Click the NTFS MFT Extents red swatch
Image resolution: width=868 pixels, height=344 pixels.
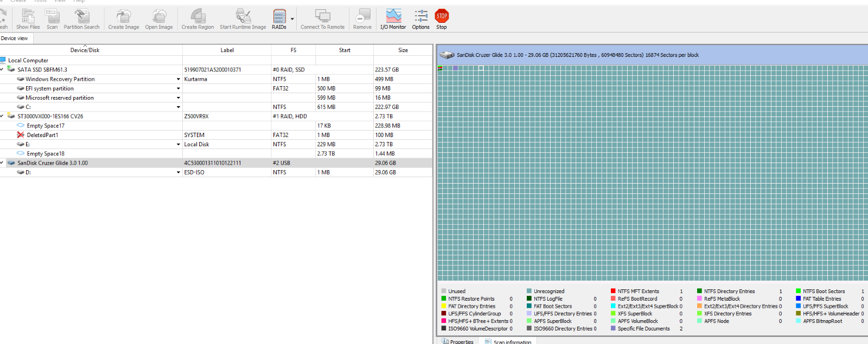pyautogui.click(x=613, y=291)
